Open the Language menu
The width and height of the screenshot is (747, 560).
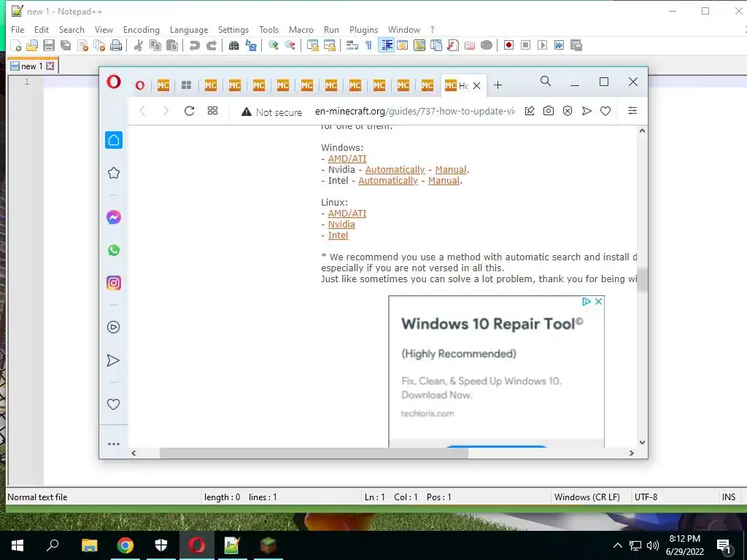(189, 29)
